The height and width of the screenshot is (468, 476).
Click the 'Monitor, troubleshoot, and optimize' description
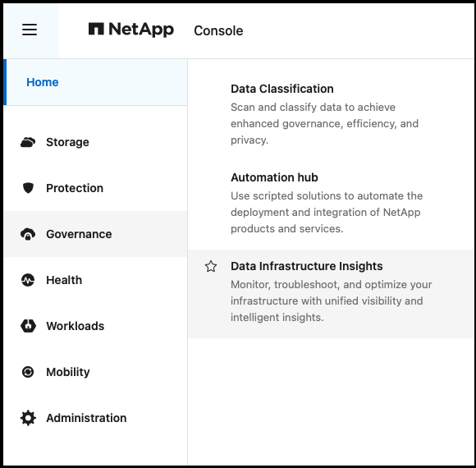[x=332, y=301]
